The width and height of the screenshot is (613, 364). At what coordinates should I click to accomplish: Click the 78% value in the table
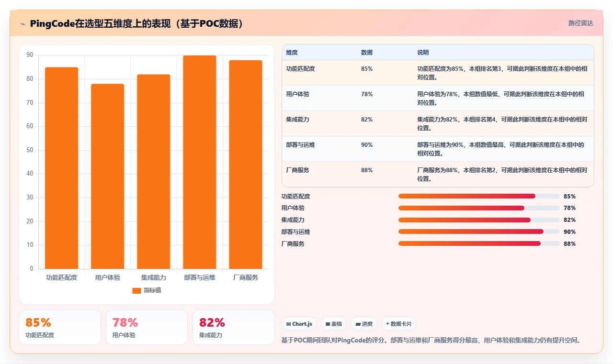[367, 94]
